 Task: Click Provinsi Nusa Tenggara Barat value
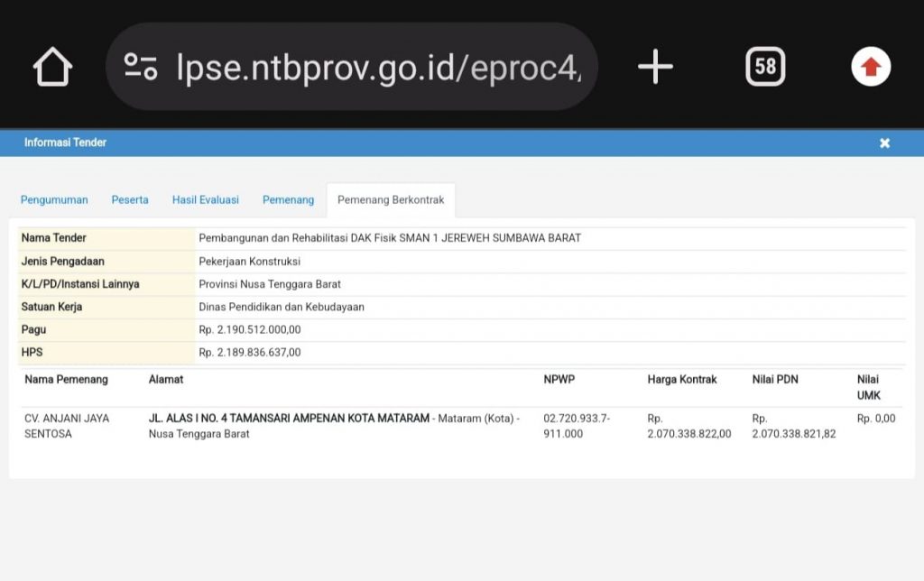pyautogui.click(x=270, y=284)
